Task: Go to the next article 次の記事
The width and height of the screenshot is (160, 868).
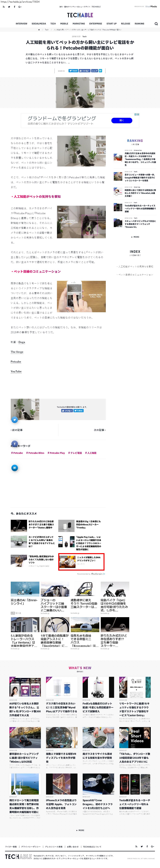Action: click(x=100, y=430)
